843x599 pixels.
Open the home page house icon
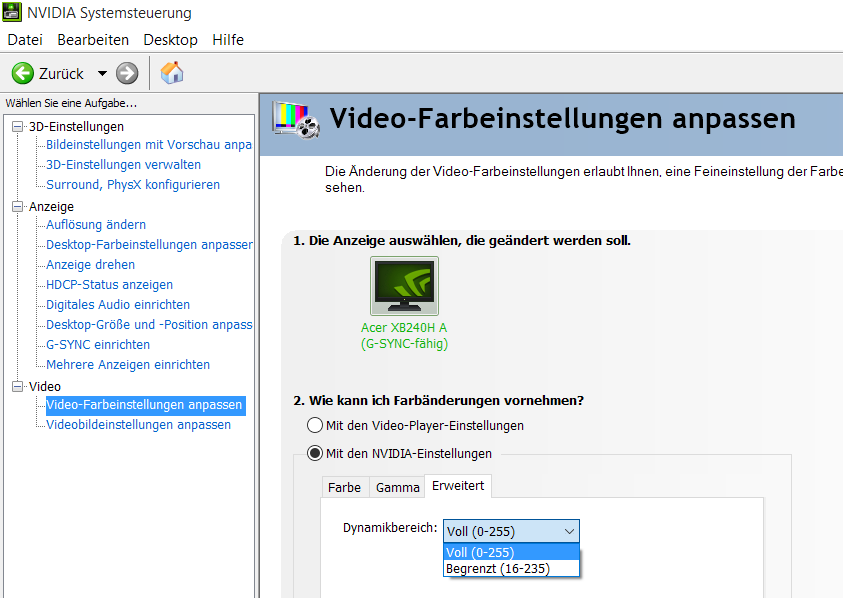[172, 73]
